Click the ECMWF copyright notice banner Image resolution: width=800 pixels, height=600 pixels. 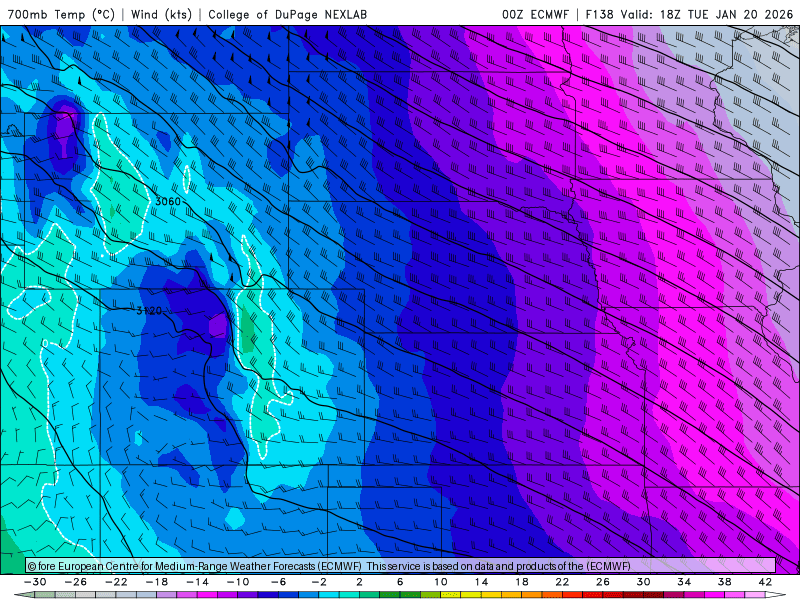pyautogui.click(x=401, y=566)
